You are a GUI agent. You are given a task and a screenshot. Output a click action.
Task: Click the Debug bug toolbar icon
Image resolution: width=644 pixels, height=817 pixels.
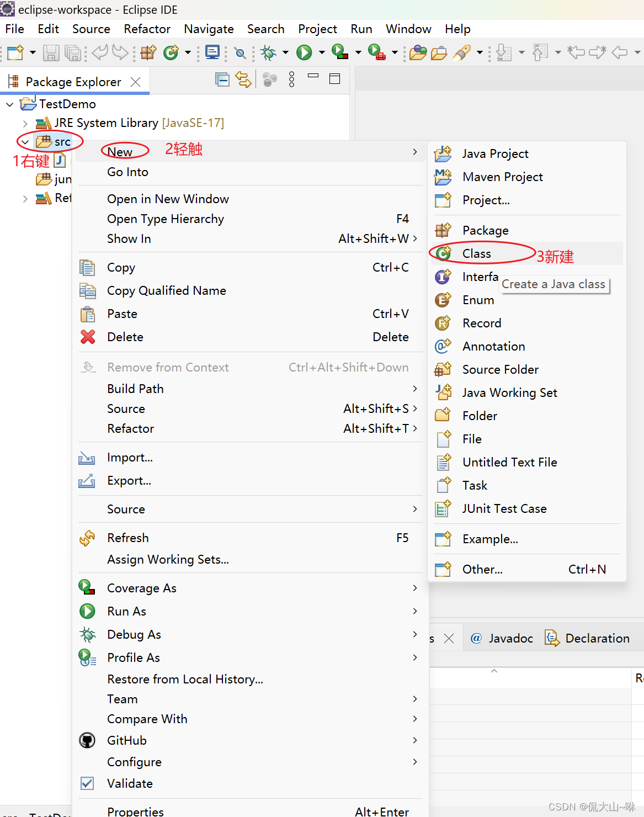tap(269, 52)
